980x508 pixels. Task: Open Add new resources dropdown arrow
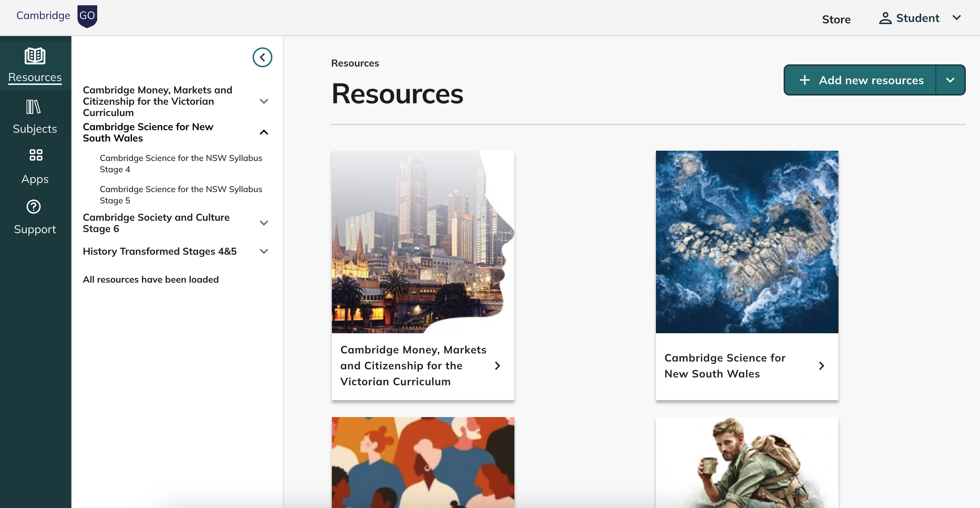click(950, 80)
